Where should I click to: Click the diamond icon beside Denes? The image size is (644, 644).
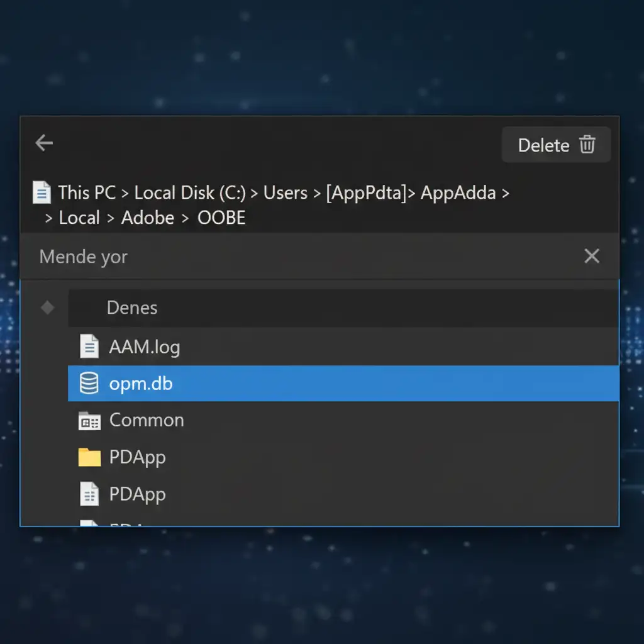point(47,308)
